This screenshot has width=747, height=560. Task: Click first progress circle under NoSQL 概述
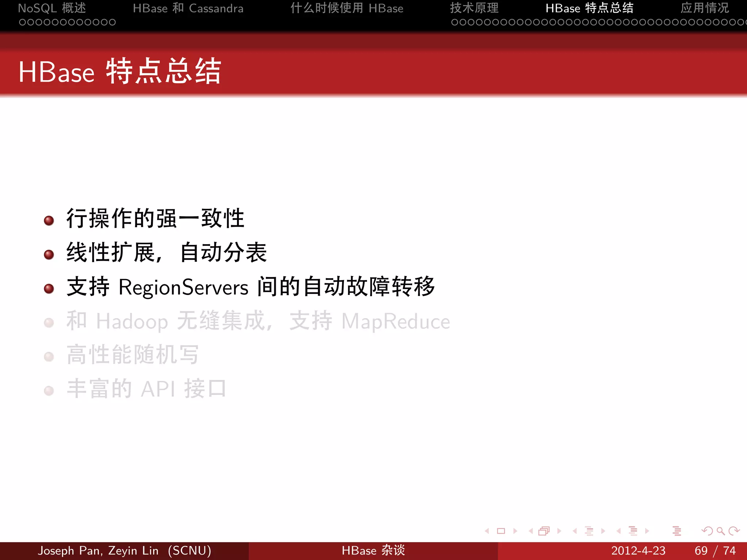pyautogui.click(x=23, y=22)
